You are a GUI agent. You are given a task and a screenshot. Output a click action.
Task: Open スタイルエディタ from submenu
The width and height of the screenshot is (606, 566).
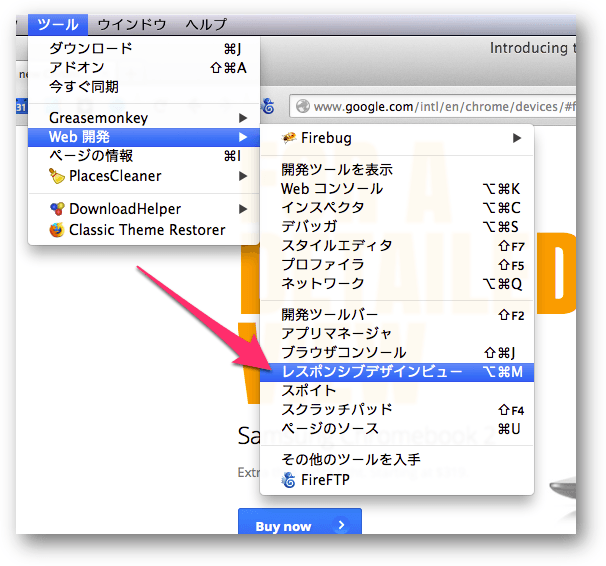point(397,245)
